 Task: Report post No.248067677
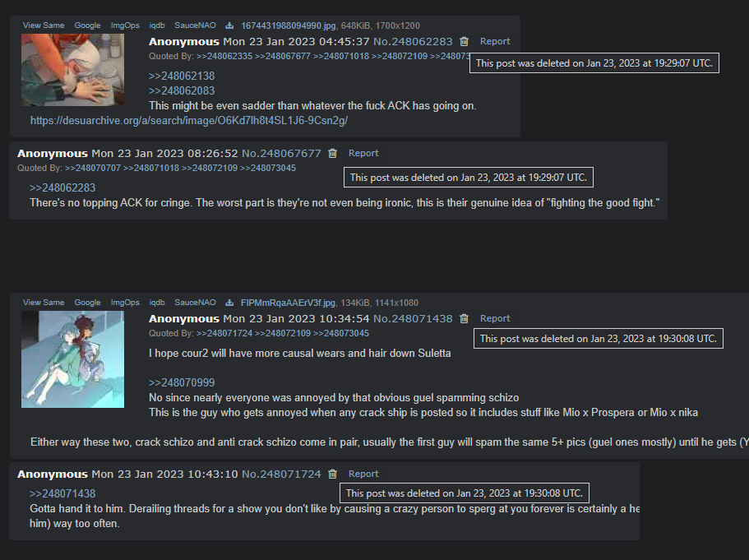(x=363, y=153)
